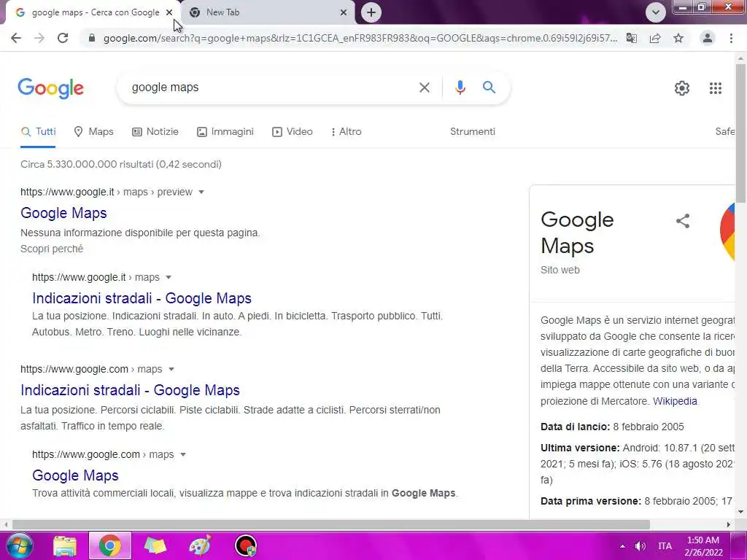Image resolution: width=747 pixels, height=560 pixels.
Task: Open the first 'Google Maps' result link
Action: click(63, 213)
